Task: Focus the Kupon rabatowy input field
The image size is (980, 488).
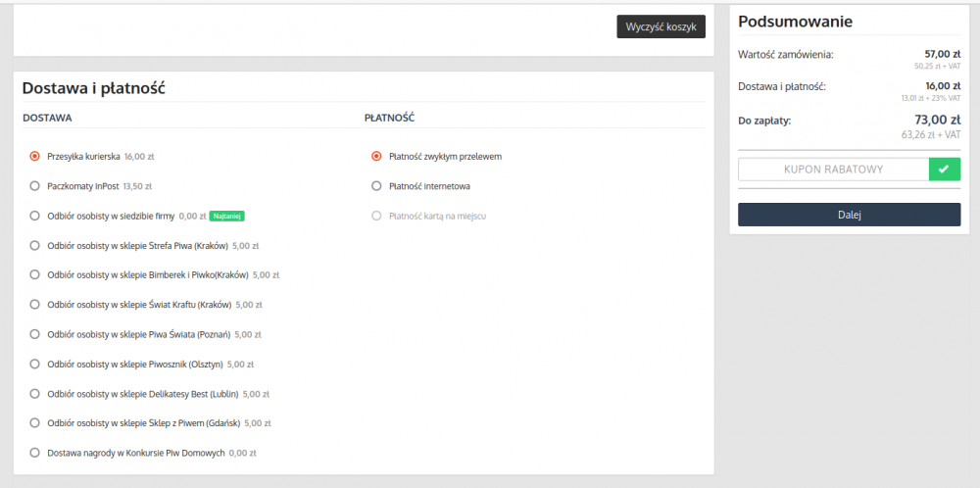Action: tap(833, 170)
